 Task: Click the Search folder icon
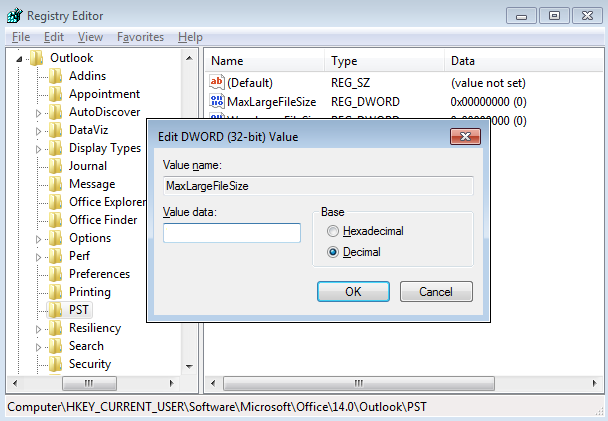[56, 346]
